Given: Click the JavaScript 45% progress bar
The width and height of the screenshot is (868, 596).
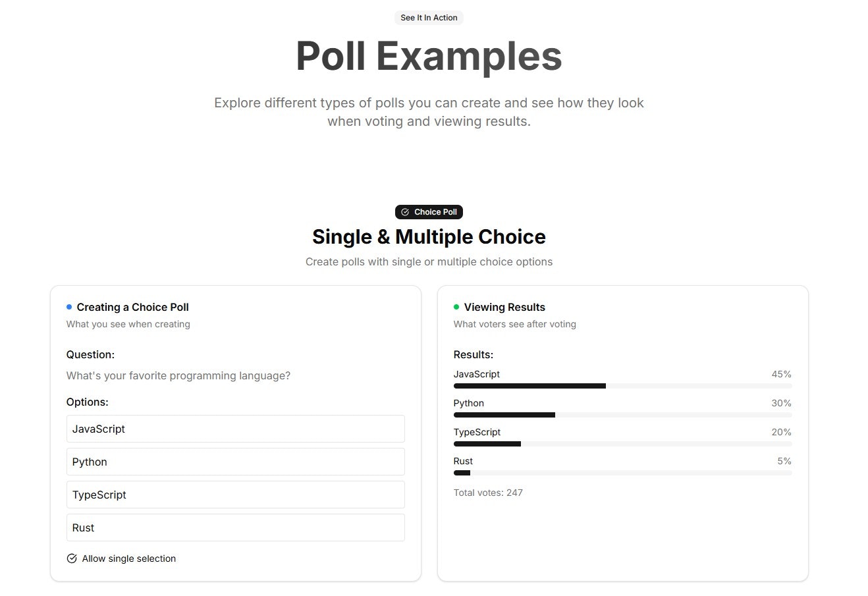Looking at the screenshot, I should pyautogui.click(x=622, y=386).
